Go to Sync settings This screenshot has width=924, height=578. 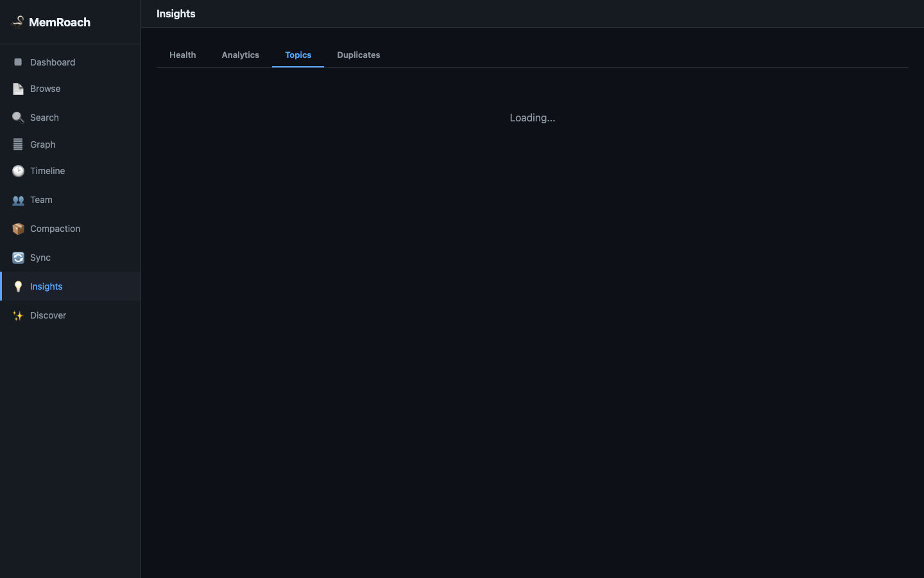[x=40, y=258]
